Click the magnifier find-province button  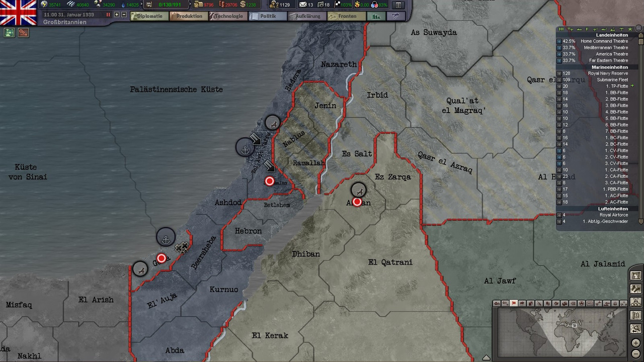point(636,329)
